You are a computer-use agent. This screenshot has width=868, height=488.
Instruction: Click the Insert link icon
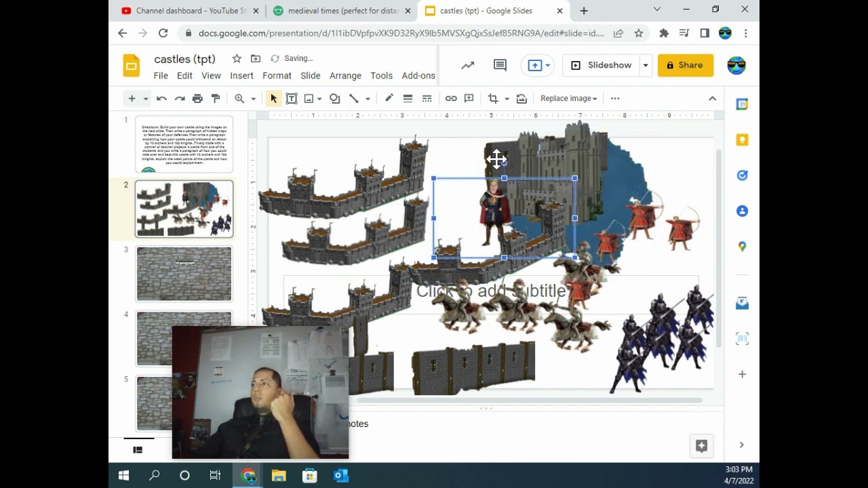[451, 98]
